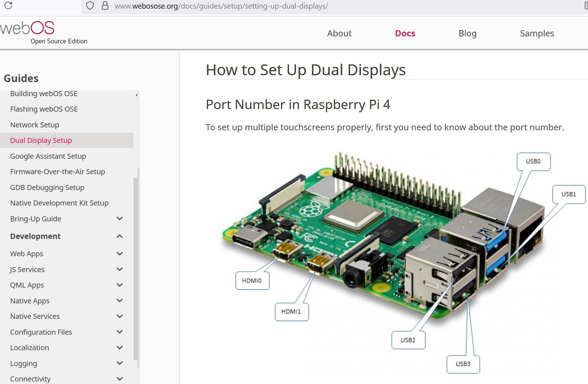Expand the Web Apps submenu
The height and width of the screenshot is (384, 588).
point(120,254)
